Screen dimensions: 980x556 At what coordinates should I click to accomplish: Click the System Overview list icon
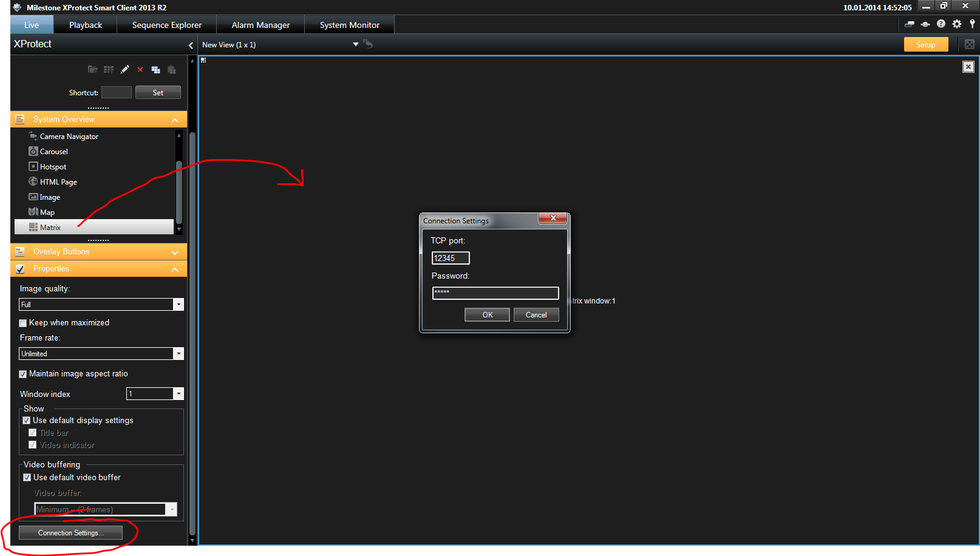[20, 120]
